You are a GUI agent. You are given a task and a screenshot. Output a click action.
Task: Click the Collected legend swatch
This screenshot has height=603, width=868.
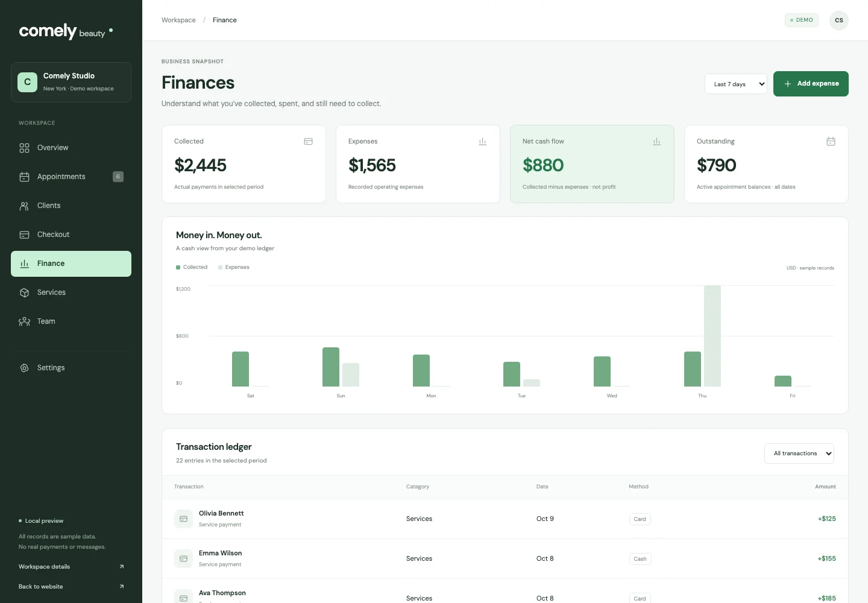[178, 267]
